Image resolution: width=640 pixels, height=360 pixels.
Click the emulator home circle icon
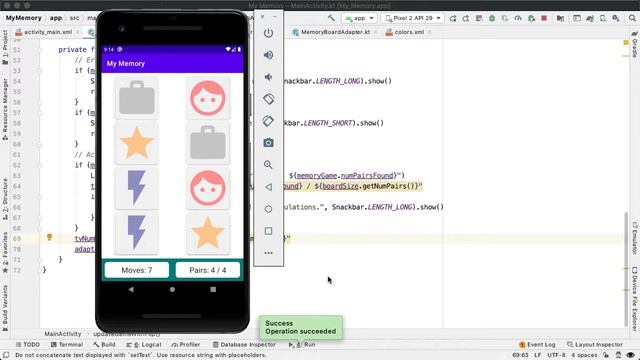268,209
